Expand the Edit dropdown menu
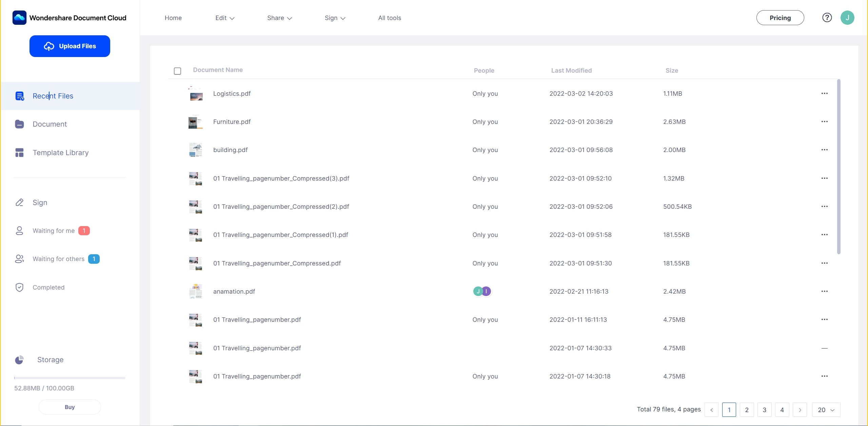Image resolution: width=868 pixels, height=426 pixels. (x=225, y=18)
